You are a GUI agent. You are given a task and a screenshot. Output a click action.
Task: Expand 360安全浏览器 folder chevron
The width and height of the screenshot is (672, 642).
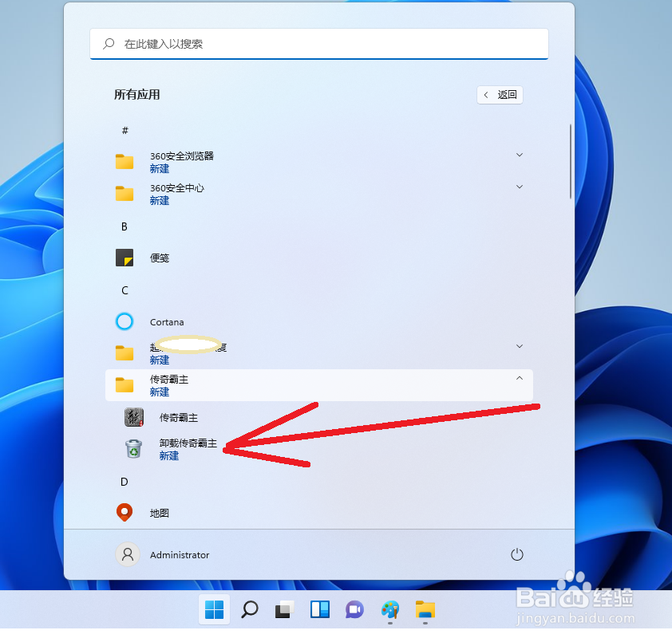point(520,155)
